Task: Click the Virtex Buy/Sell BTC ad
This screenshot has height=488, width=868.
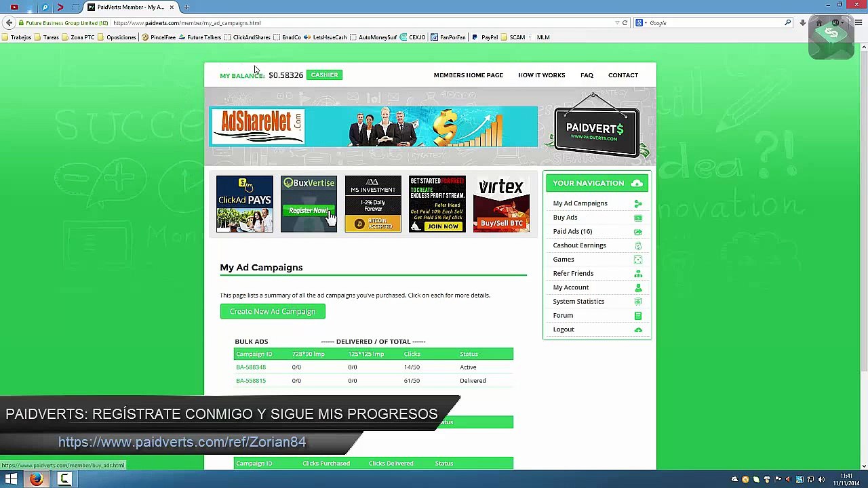Action: click(502, 204)
